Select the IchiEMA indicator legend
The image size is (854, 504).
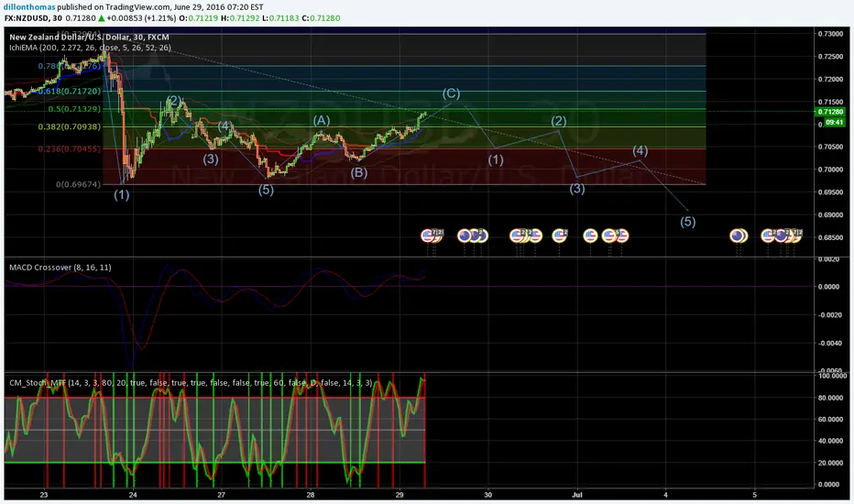click(x=90, y=48)
